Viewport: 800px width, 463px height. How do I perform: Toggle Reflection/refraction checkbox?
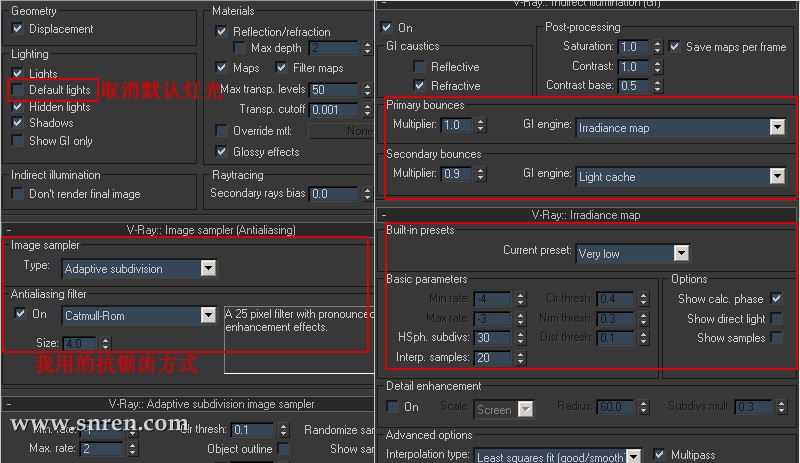tap(221, 31)
